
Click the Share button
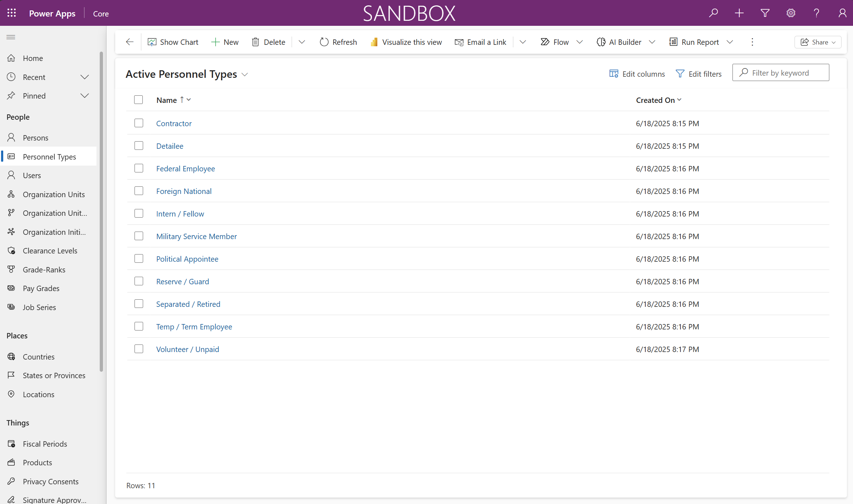click(818, 42)
